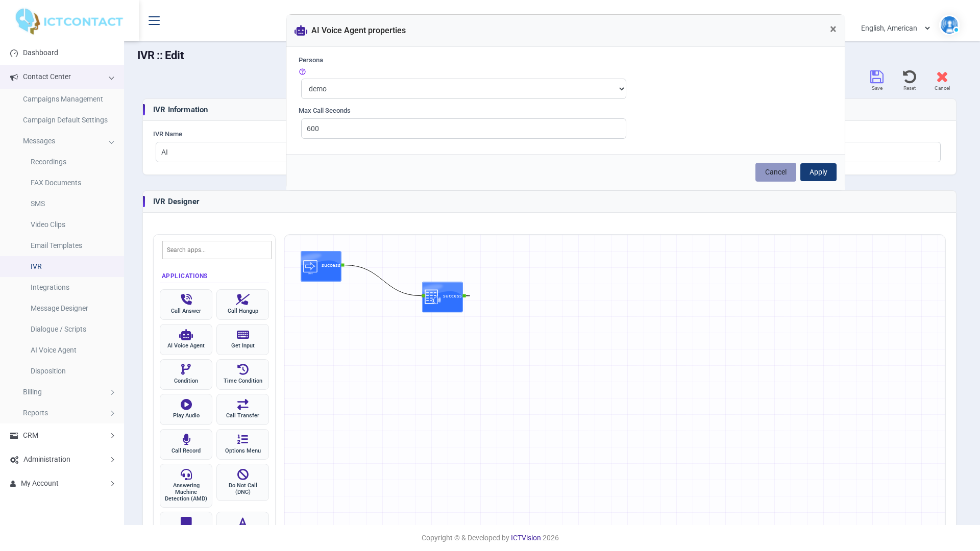
Task: Open the English, American language dropdown
Action: pyautogui.click(x=895, y=28)
